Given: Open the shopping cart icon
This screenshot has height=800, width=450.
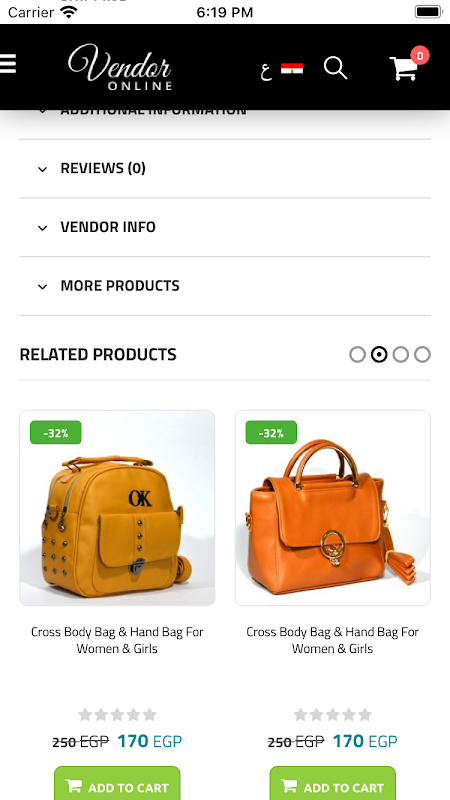Looking at the screenshot, I should (x=404, y=68).
